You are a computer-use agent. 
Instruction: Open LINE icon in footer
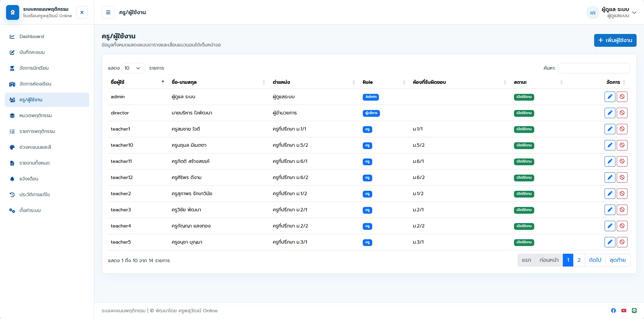(634, 311)
